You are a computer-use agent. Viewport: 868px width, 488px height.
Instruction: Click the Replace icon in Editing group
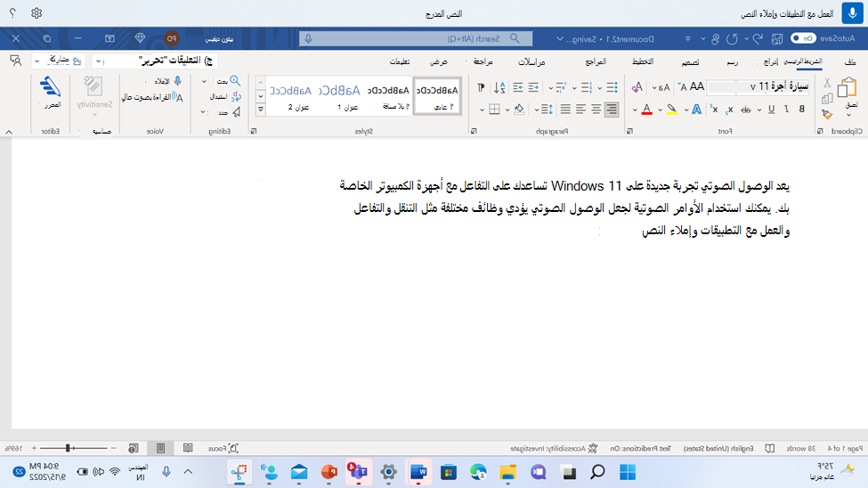click(237, 96)
